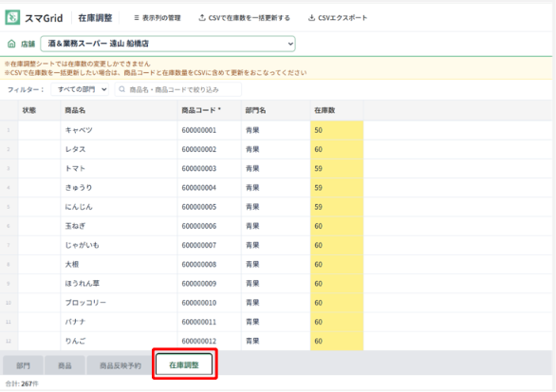Select the 在庫調整 tab
The width and height of the screenshot is (556, 392).
click(184, 364)
